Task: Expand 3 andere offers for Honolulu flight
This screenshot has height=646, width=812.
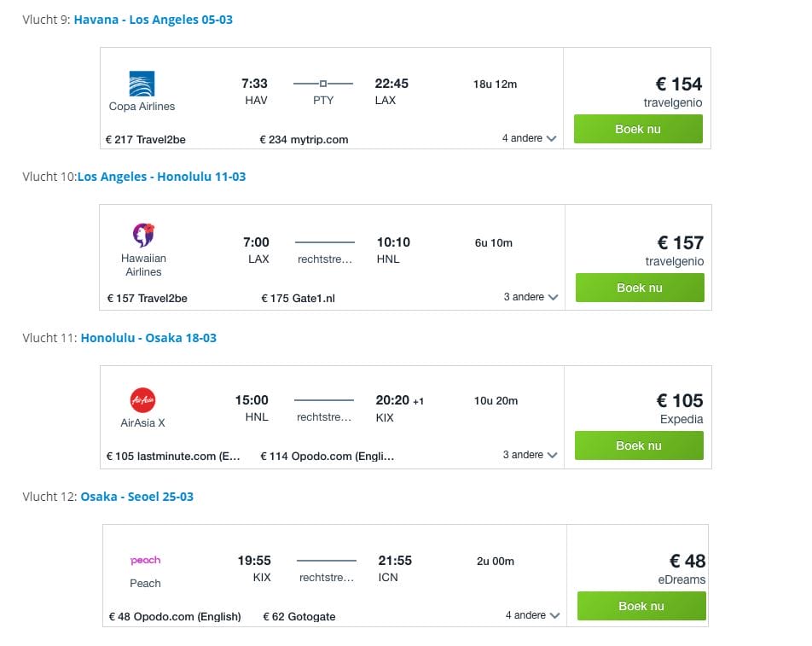Action: (x=531, y=297)
